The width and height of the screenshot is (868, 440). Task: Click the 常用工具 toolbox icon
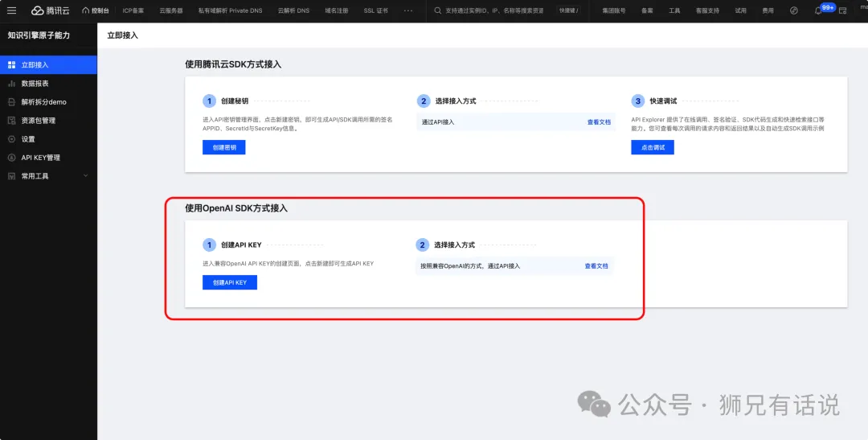coord(11,176)
